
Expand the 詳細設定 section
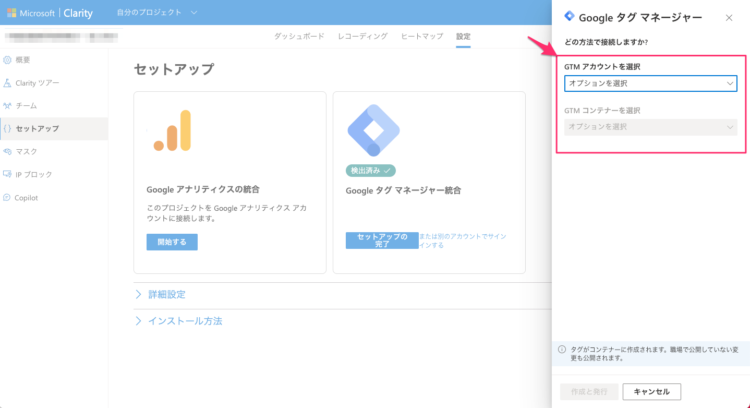[x=161, y=294]
